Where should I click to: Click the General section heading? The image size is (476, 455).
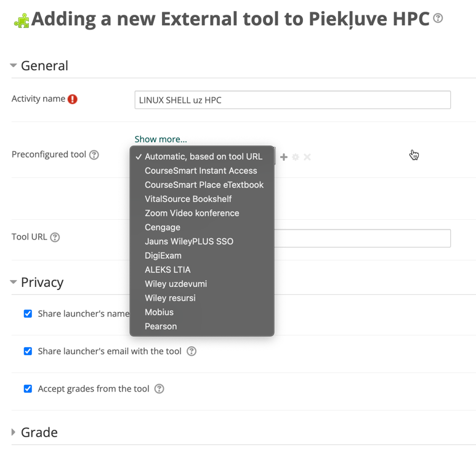point(44,65)
